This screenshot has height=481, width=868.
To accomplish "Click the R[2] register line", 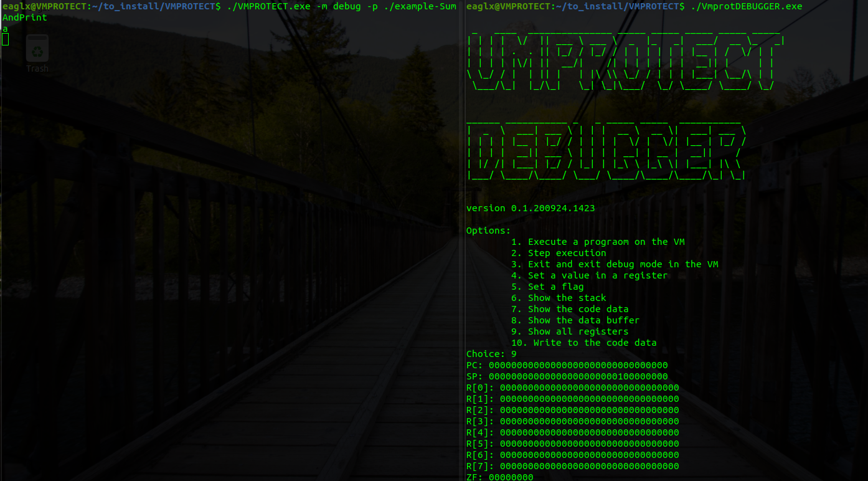I will (572, 410).
